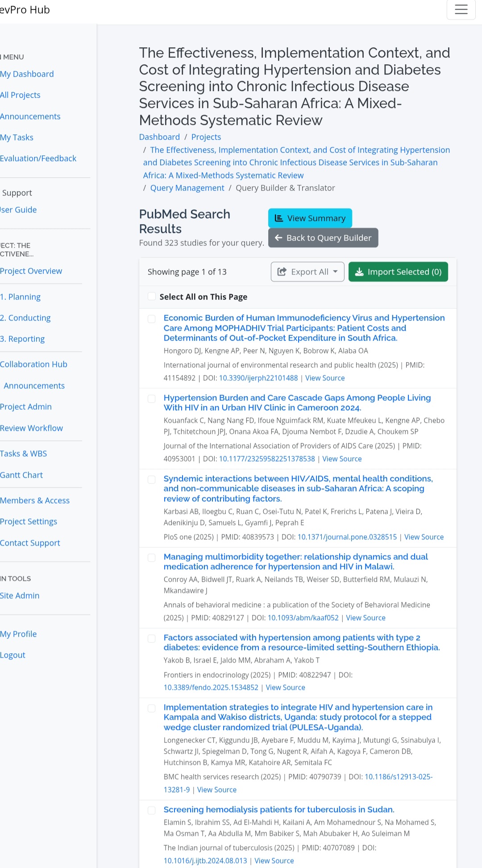The height and width of the screenshot is (868, 482).
Task: Click the Query Management breadcrumb link
Action: (x=187, y=188)
